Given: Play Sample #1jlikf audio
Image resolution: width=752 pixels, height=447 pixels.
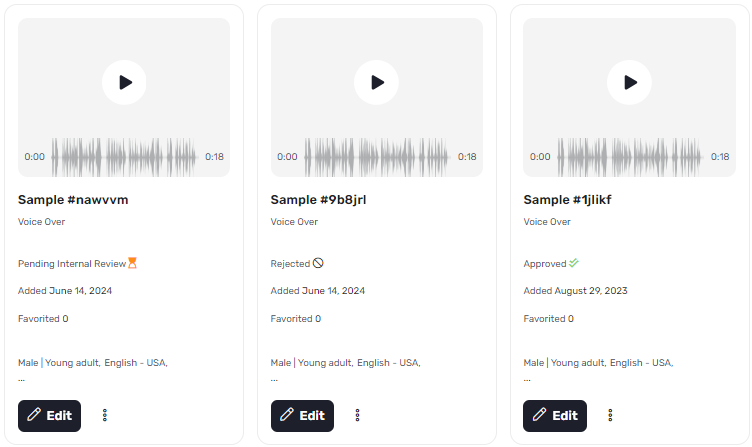Looking at the screenshot, I should 629,82.
